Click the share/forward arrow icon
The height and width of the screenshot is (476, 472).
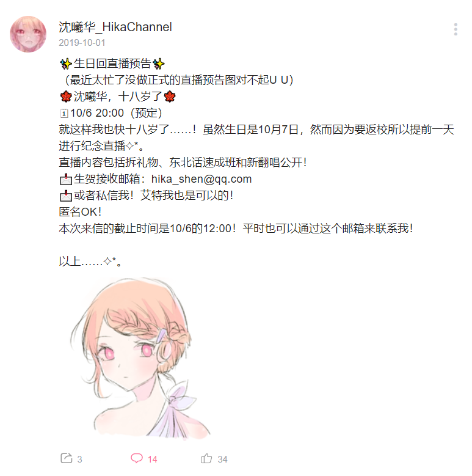67,458
